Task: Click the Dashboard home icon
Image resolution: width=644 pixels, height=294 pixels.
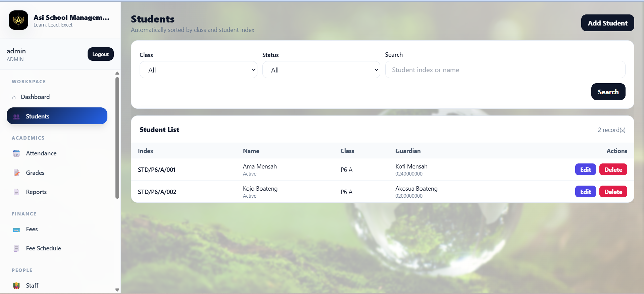Action: [14, 97]
